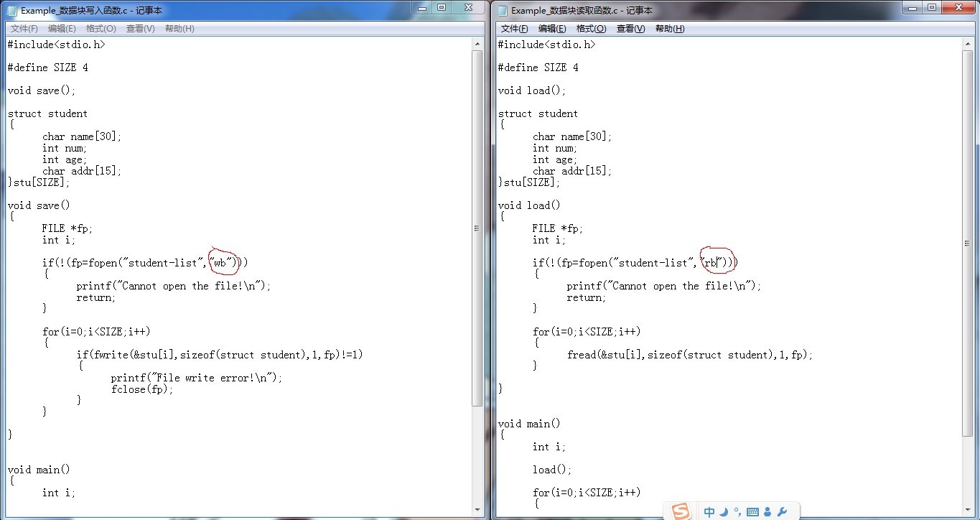Click title text of Example_数据块写入函数.c window
980x520 pixels.
tap(91, 10)
